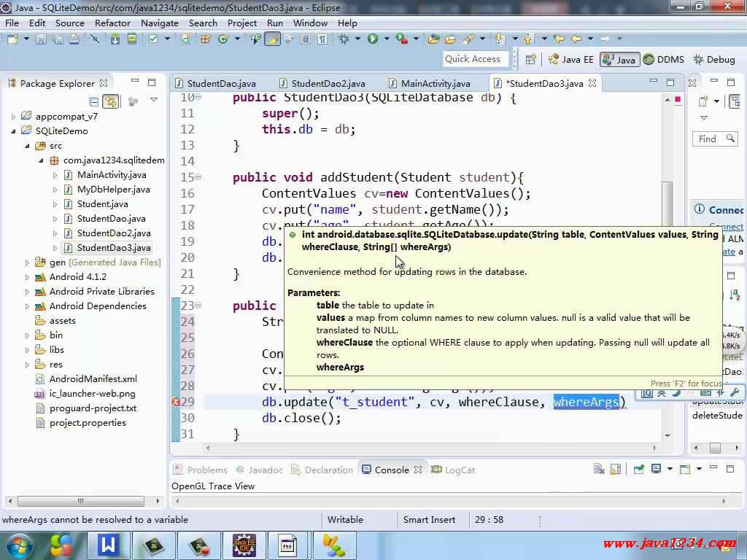Click the New wizard toolbar icon

tap(13, 39)
